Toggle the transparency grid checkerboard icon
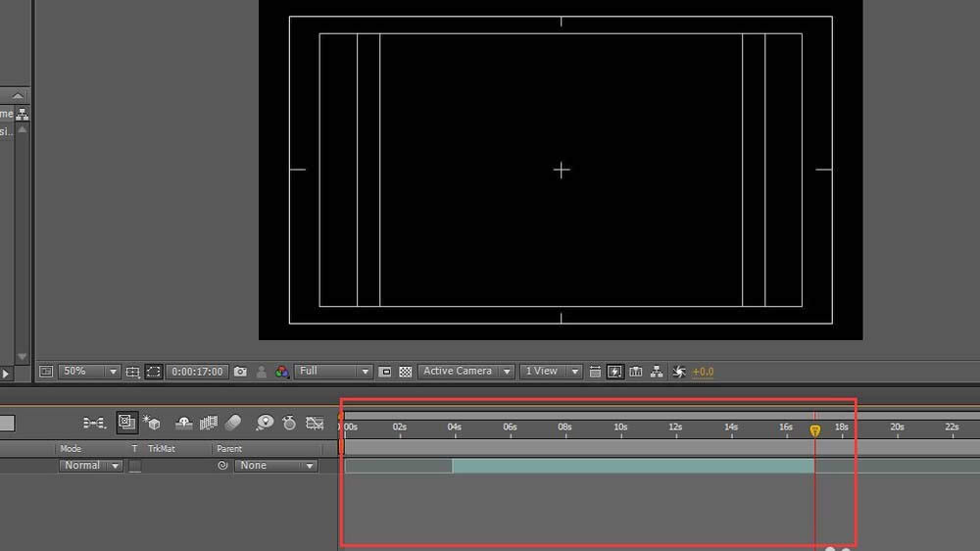980x551 pixels. pyautogui.click(x=406, y=372)
